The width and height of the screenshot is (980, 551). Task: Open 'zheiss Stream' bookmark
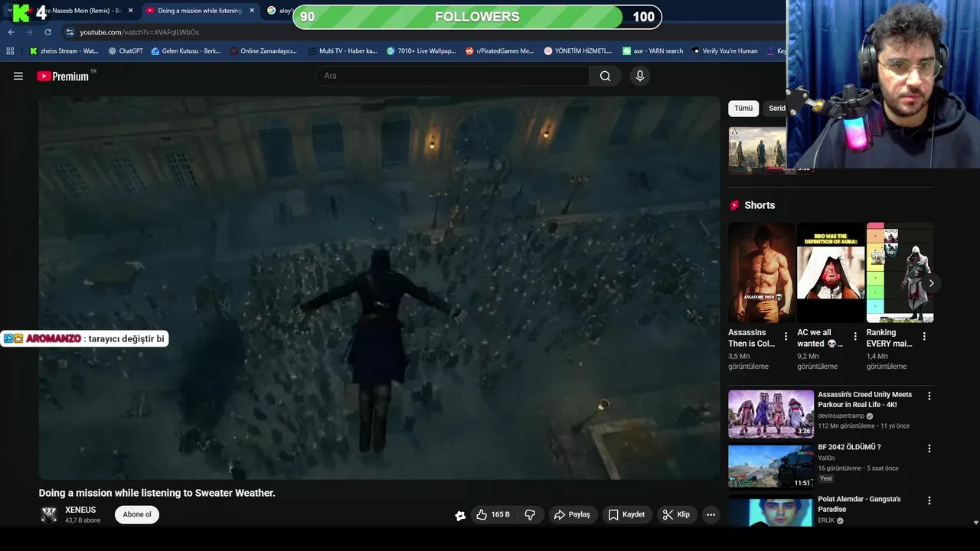(64, 51)
